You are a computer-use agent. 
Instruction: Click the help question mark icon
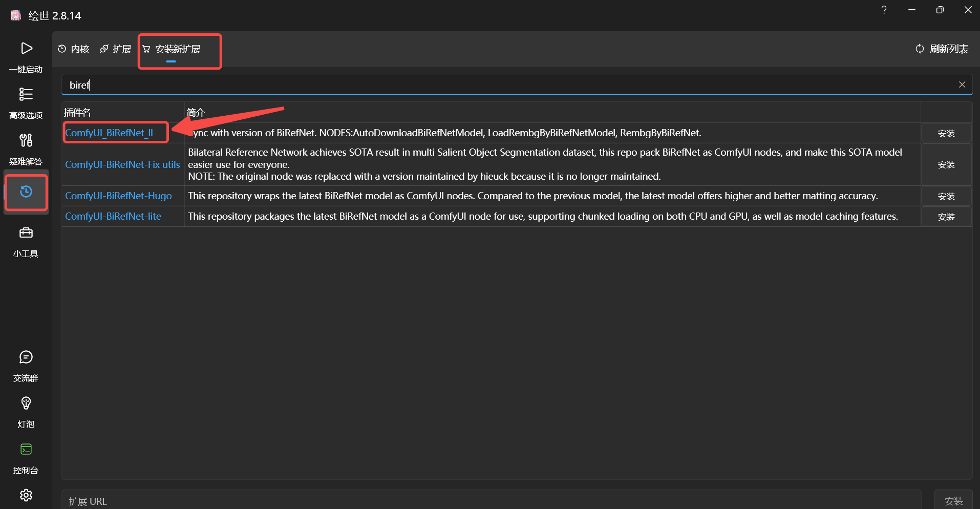point(884,10)
